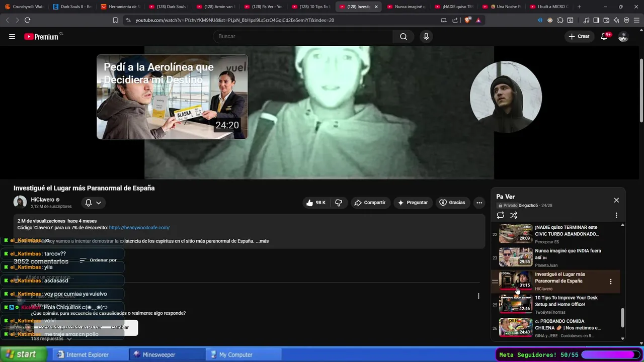This screenshot has height=362, width=644.
Task: Click the playlist panel vertical scrollbar
Action: (622, 318)
